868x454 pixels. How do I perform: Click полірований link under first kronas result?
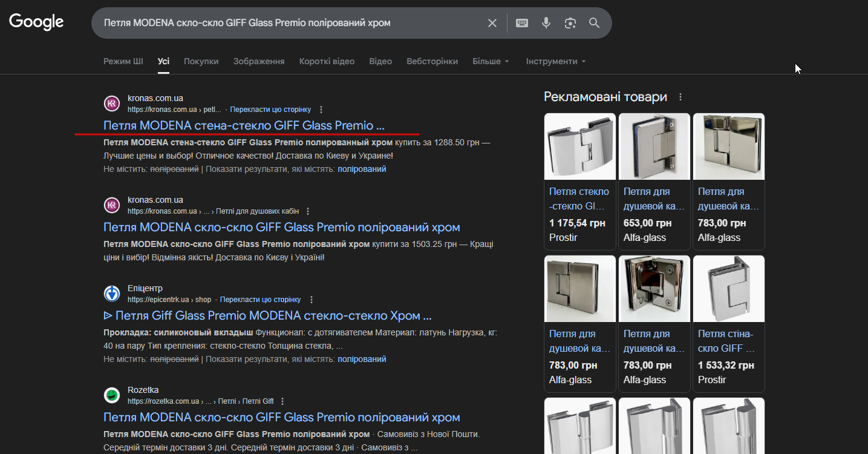362,169
